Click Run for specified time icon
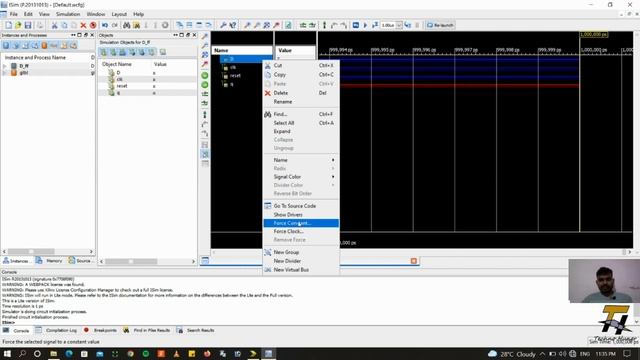The height and width of the screenshot is (360, 640). [375, 25]
